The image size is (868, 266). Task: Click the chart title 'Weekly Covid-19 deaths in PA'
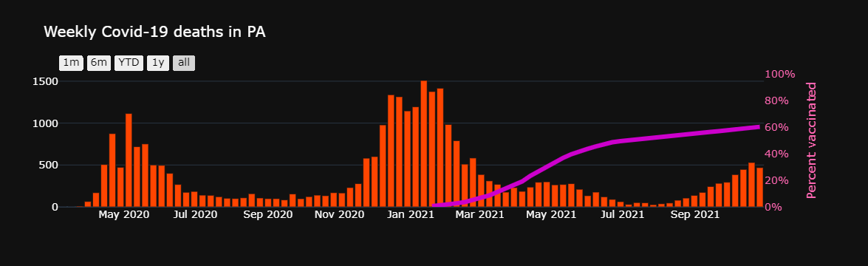pyautogui.click(x=154, y=33)
